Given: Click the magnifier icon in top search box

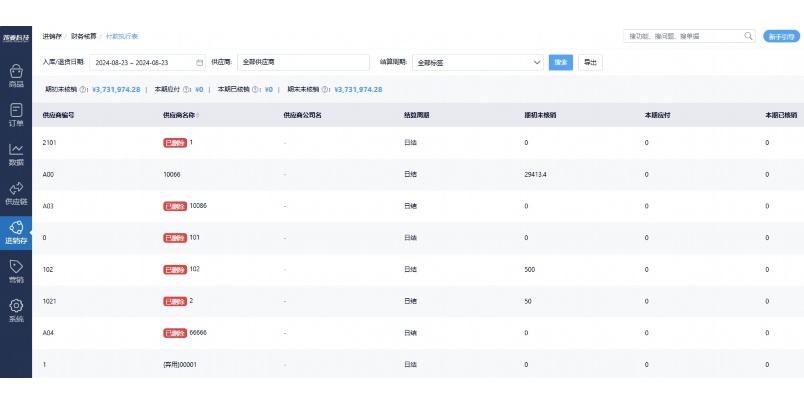Looking at the screenshot, I should [x=748, y=36].
